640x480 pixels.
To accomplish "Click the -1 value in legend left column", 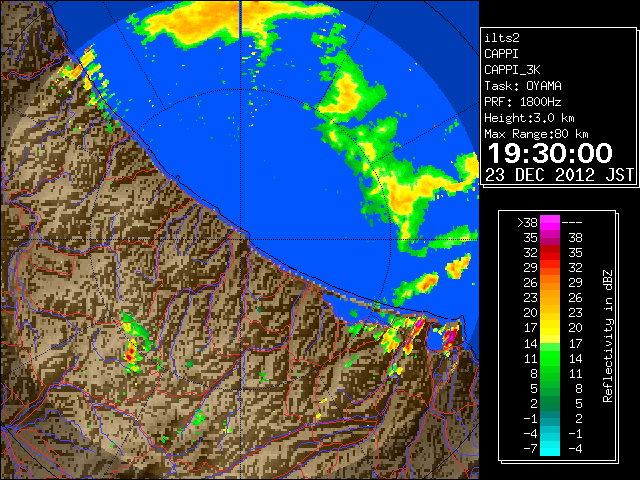I will tap(530, 419).
